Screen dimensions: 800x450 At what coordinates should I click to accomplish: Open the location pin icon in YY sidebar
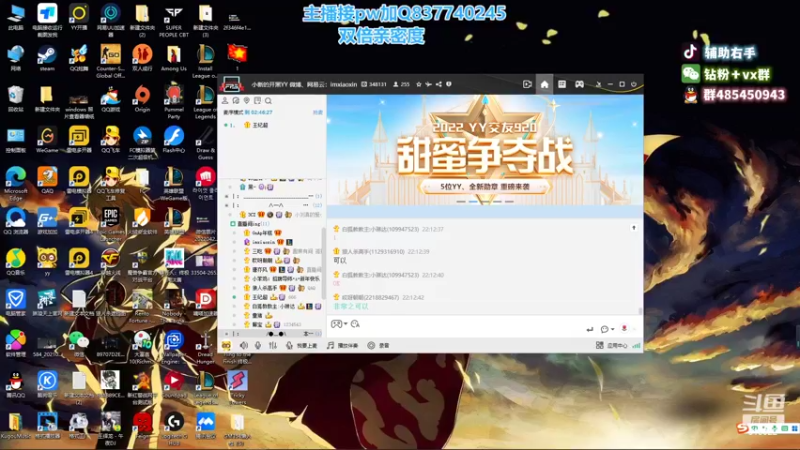[246, 101]
